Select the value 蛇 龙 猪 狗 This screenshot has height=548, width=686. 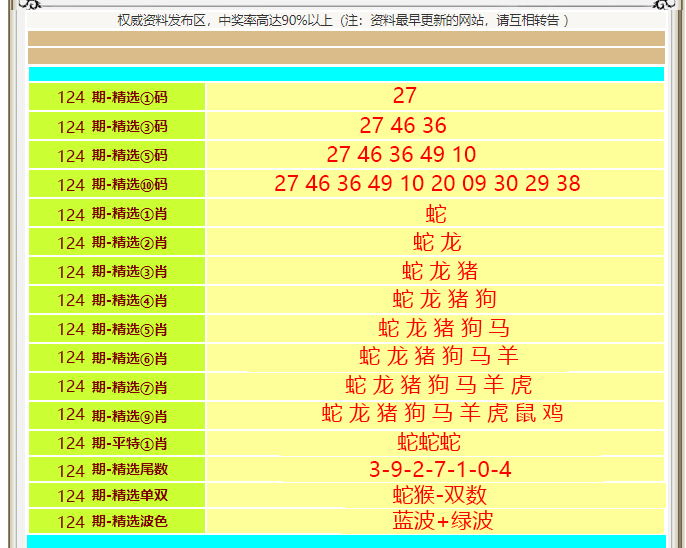(444, 299)
